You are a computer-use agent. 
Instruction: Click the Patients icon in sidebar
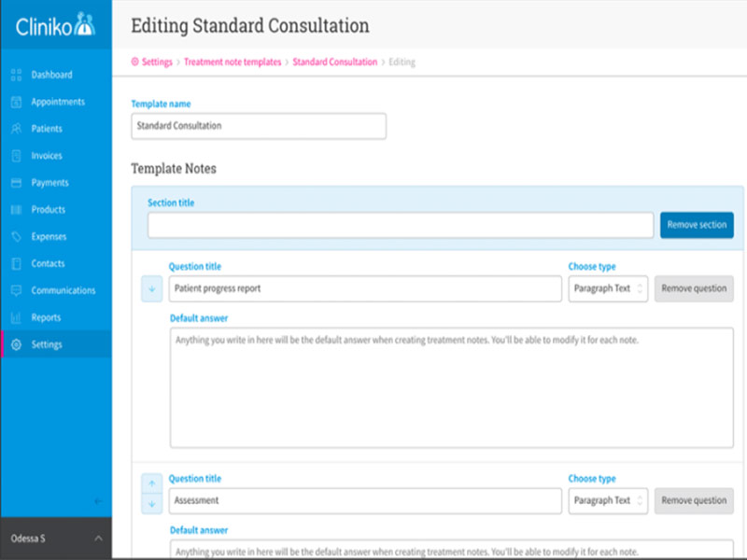[x=16, y=129]
